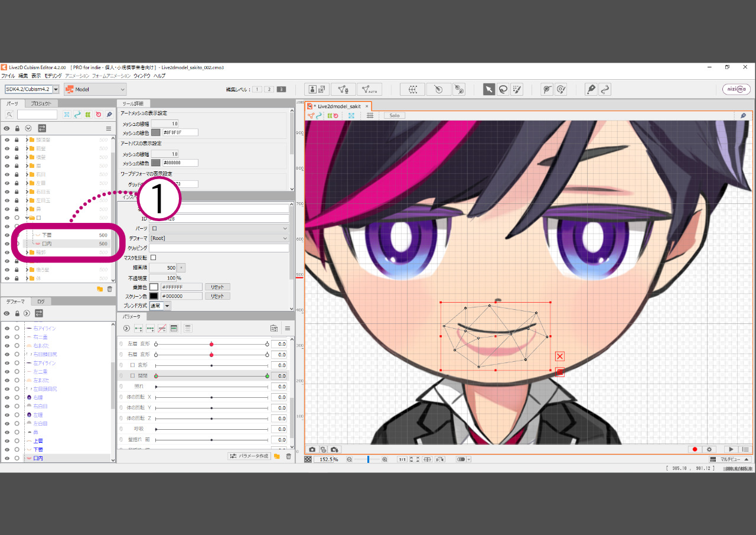
Task: Set edit level to 1
Action: [257, 89]
